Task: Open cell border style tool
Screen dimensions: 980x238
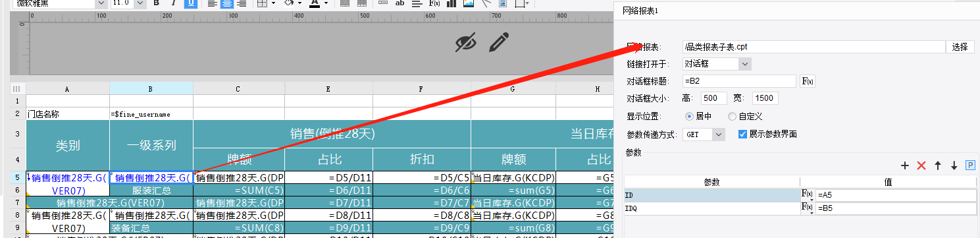Action: pos(262,3)
